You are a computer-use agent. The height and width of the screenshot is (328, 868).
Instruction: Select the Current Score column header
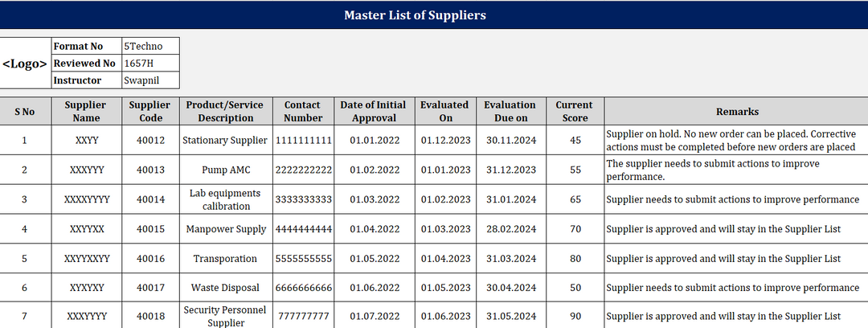click(x=575, y=111)
